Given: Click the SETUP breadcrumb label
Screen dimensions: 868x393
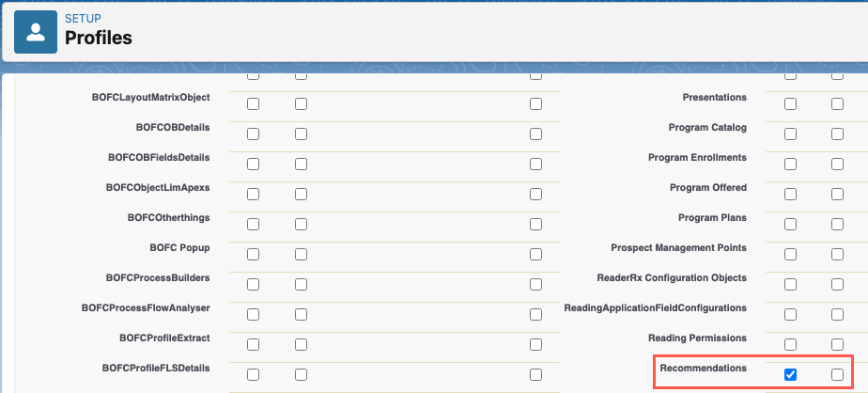Looking at the screenshot, I should [x=83, y=19].
